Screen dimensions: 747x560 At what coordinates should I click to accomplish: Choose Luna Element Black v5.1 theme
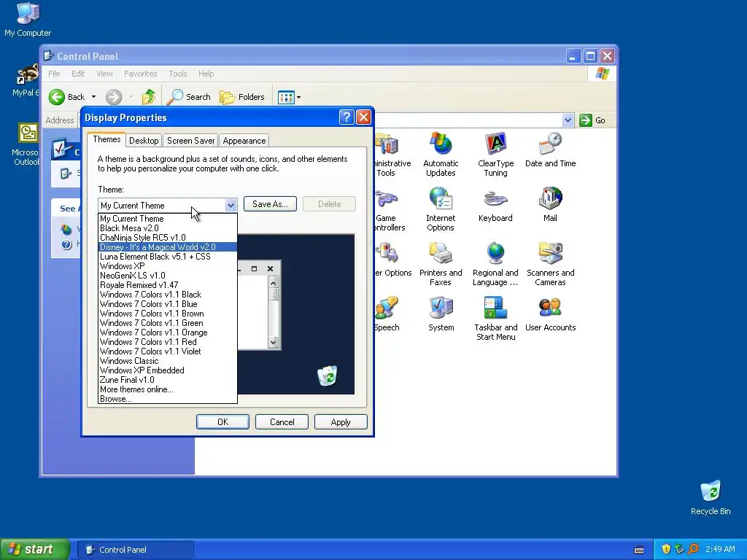coord(167,257)
